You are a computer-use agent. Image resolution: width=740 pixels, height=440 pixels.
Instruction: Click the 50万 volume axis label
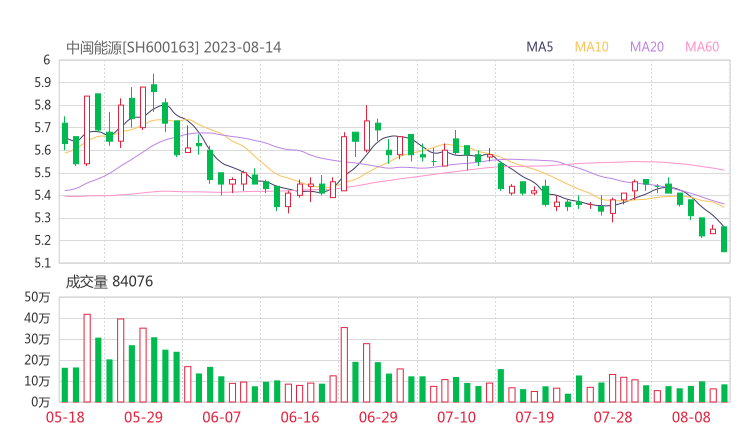click(37, 297)
